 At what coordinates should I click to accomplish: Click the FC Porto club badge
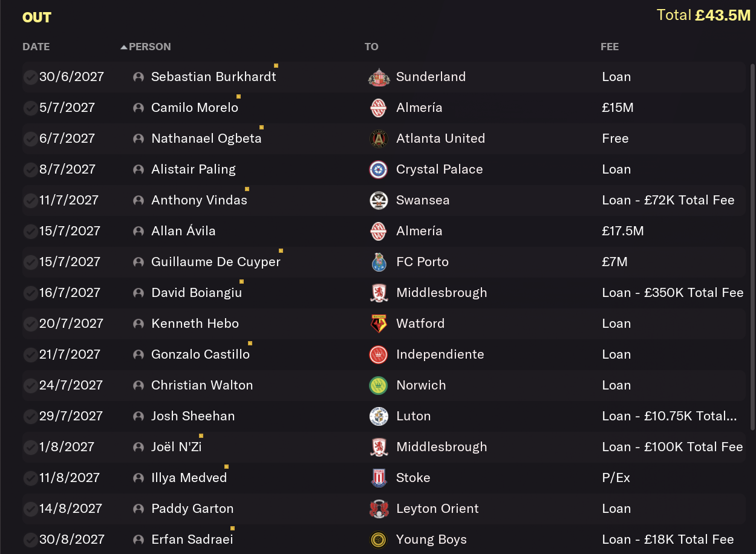tap(379, 262)
